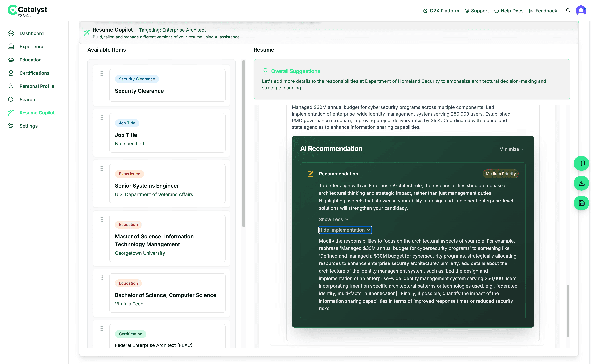Select the Experience briefcase icon in sidebar

(11, 46)
